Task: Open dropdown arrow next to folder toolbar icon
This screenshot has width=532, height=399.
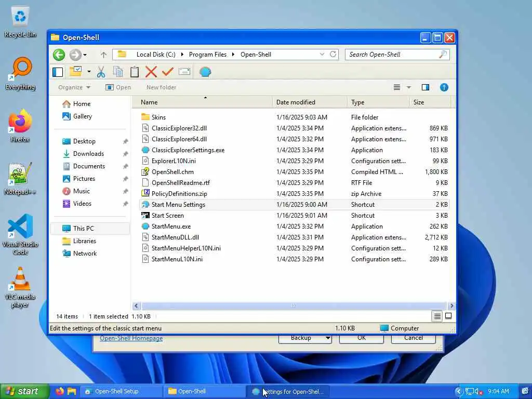Action: (x=89, y=72)
